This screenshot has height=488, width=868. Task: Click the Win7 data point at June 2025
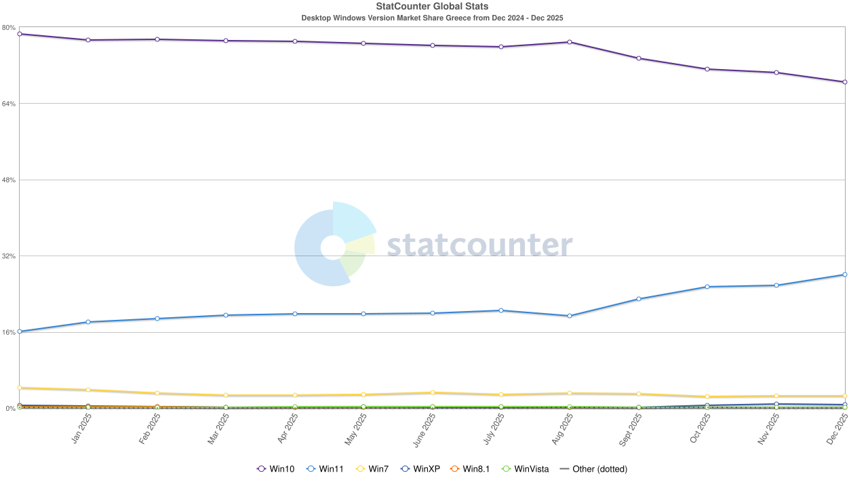(x=433, y=392)
